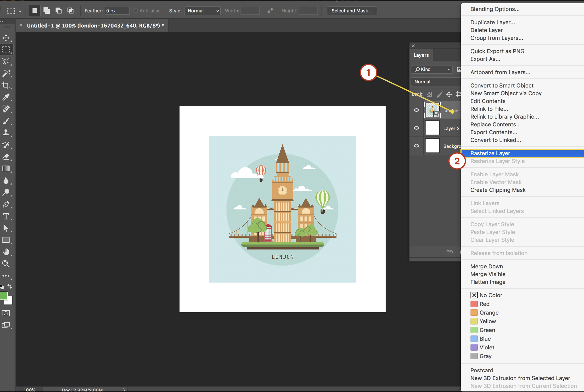Click the green foreground color swatch
584x392 pixels.
coord(4,296)
